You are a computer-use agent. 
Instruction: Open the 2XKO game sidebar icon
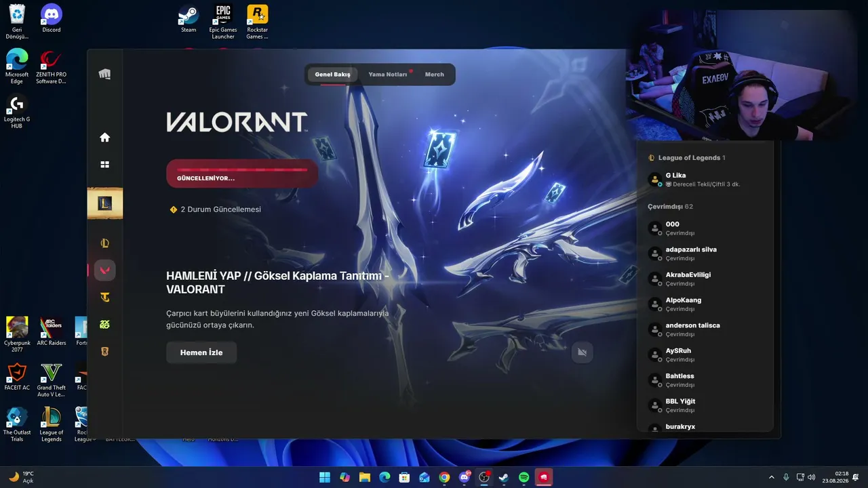coord(104,325)
